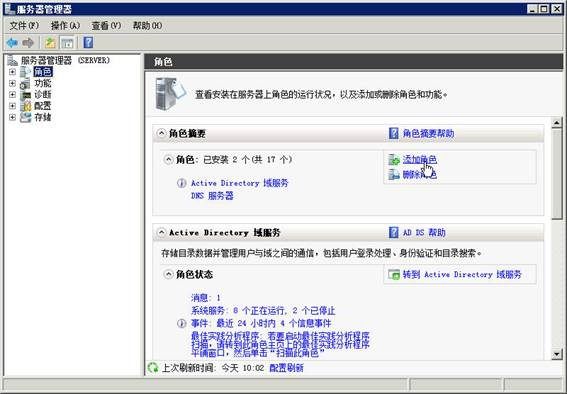Viewport: 567px width, 394px height.
Task: Click the large server icon in 角色 header
Action: [170, 94]
